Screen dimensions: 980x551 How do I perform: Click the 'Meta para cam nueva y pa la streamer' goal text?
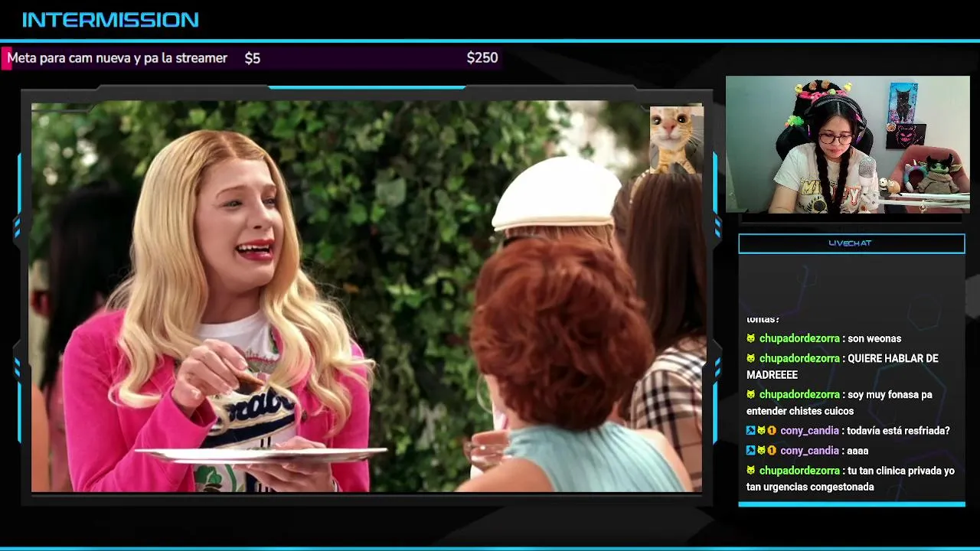pyautogui.click(x=117, y=58)
